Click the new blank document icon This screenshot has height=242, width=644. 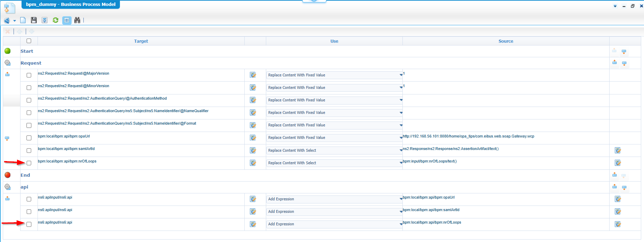[x=23, y=20]
